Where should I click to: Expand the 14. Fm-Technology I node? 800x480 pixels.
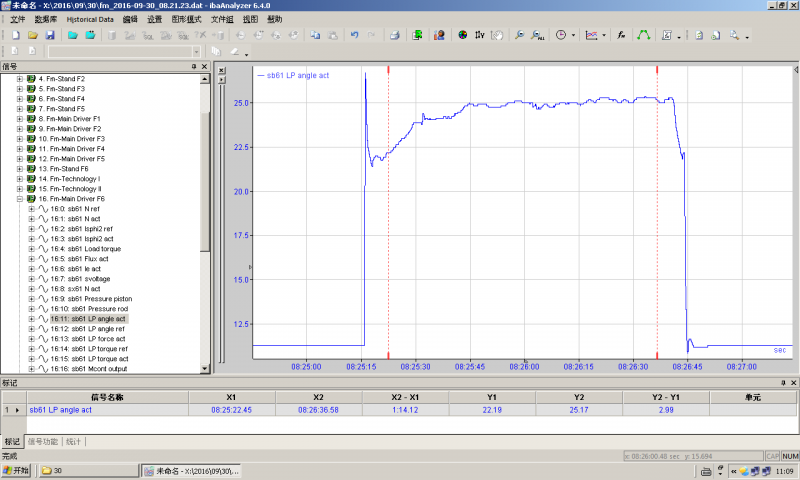click(19, 179)
